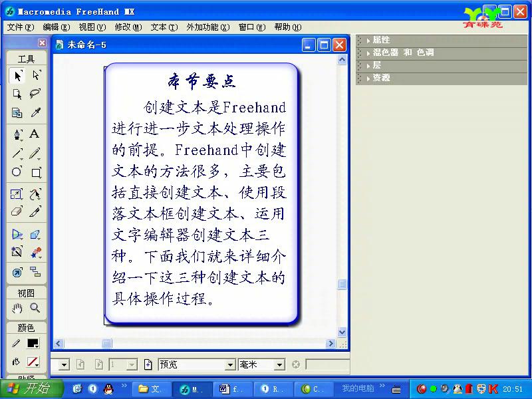Open the black stroke color swatch

(x=33, y=343)
